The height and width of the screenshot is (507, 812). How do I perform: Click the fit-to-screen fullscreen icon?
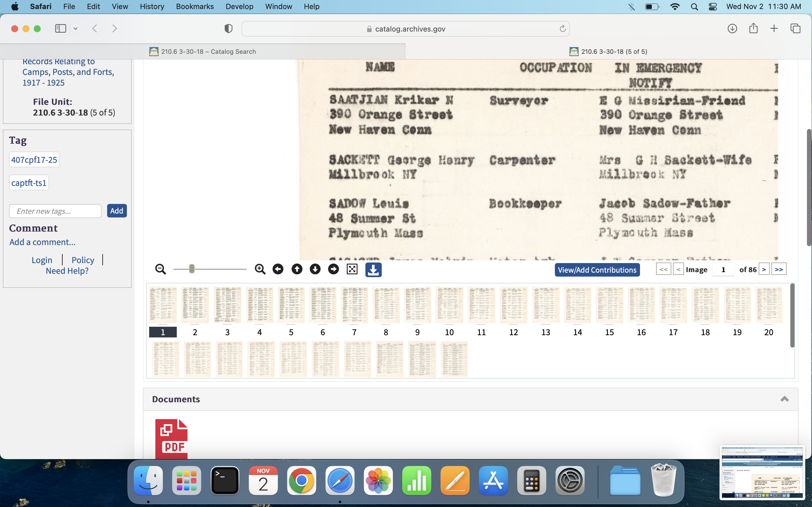[352, 269]
